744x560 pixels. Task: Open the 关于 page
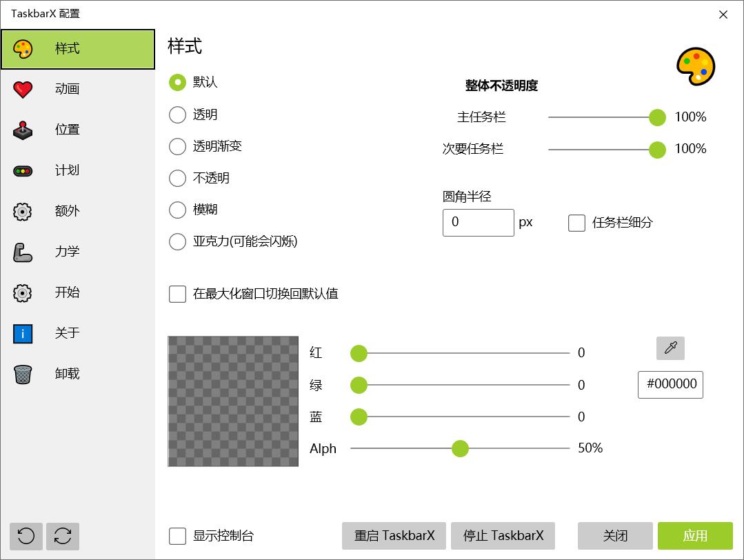click(x=78, y=334)
